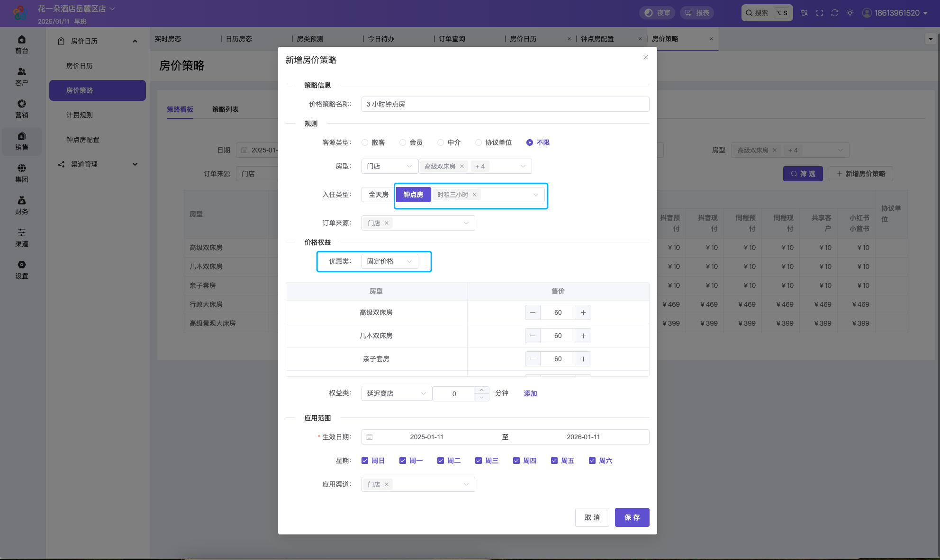
Task: Open the 钟点房 hourly type dropdown
Action: tap(488, 195)
